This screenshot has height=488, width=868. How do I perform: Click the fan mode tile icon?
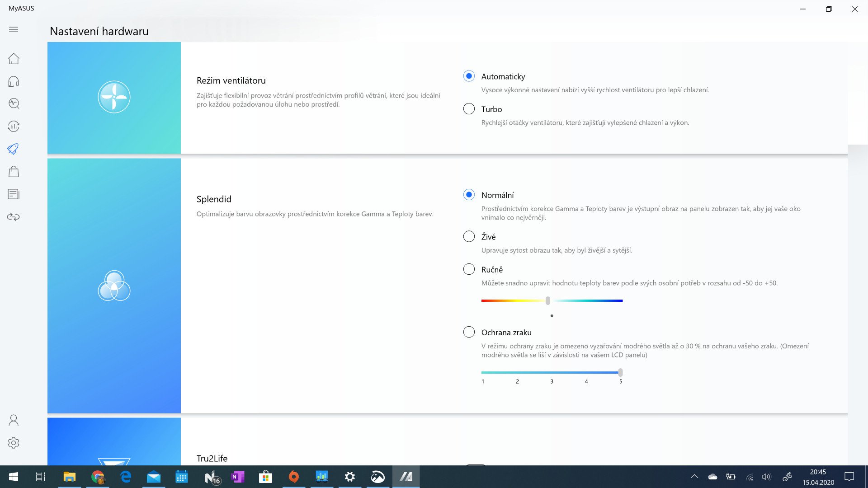click(114, 97)
